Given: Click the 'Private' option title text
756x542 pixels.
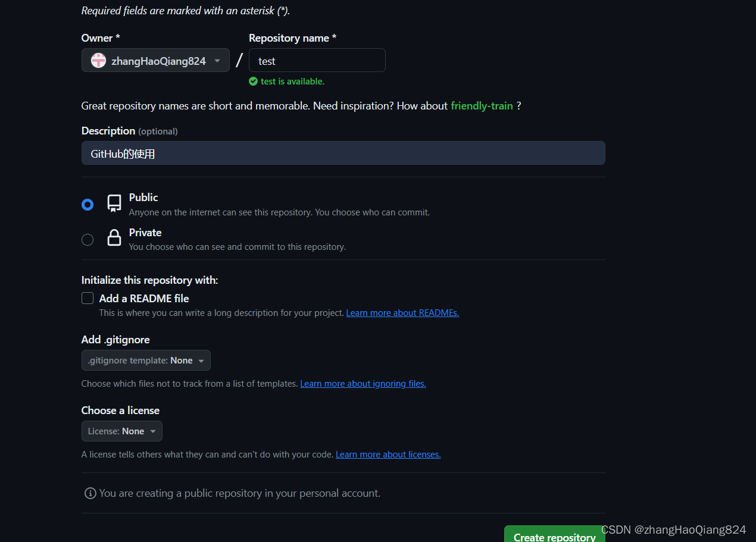Looking at the screenshot, I should 145,233.
